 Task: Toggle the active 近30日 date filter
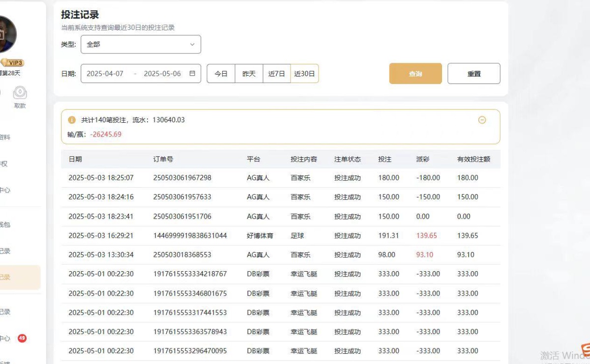click(x=305, y=73)
